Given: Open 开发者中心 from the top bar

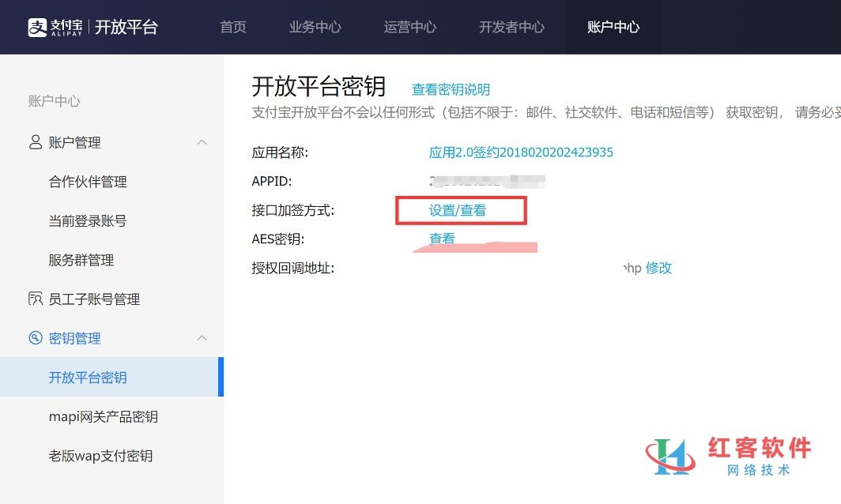Looking at the screenshot, I should [x=511, y=27].
